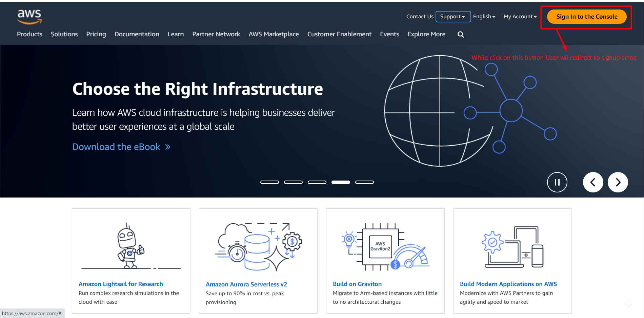Open the Customer Enablement menu

339,34
